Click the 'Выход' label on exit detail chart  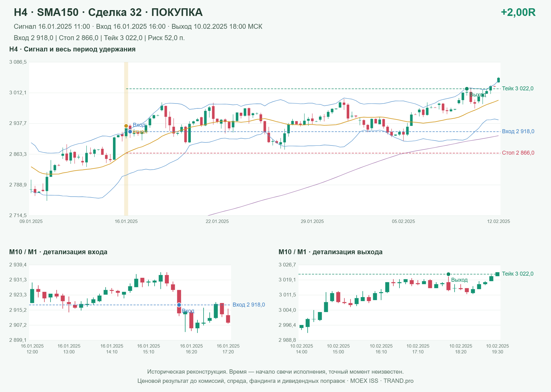coord(459,280)
